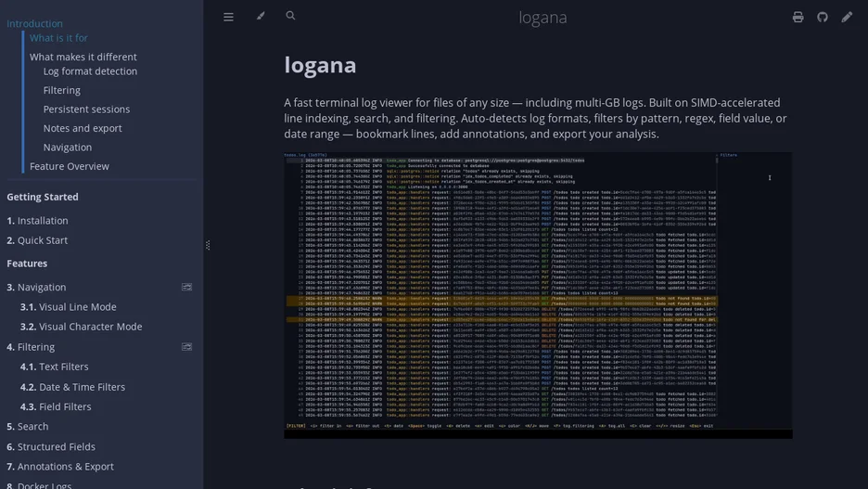Open chapter 8. Docker Logs

(39, 484)
